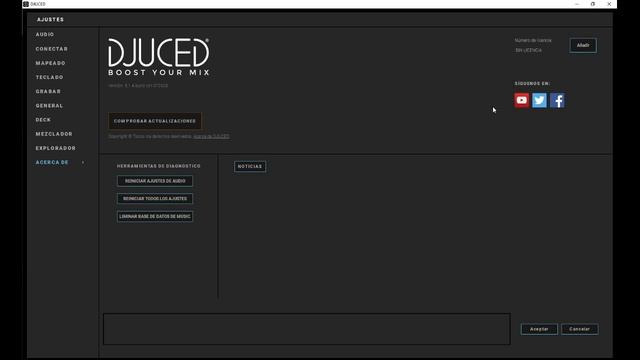Image resolution: width=640 pixels, height=360 pixels.
Task: Click Eliminar Base de Datos de Music button
Action: (155, 216)
